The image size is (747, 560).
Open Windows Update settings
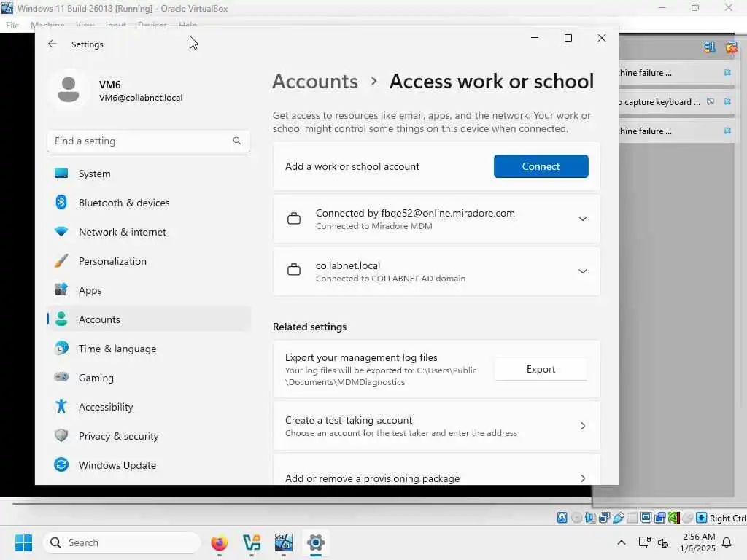[149, 465]
